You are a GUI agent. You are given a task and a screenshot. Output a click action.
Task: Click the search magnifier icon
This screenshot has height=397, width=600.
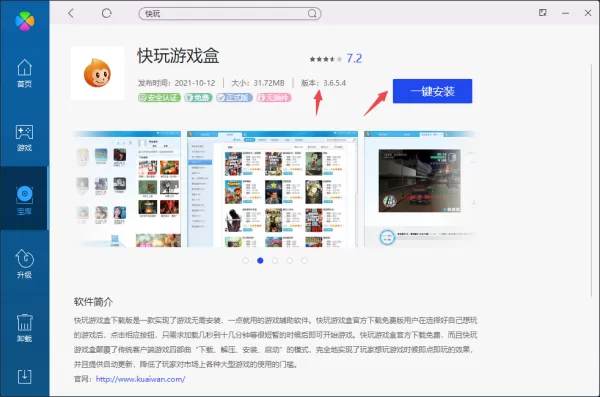[x=312, y=14]
